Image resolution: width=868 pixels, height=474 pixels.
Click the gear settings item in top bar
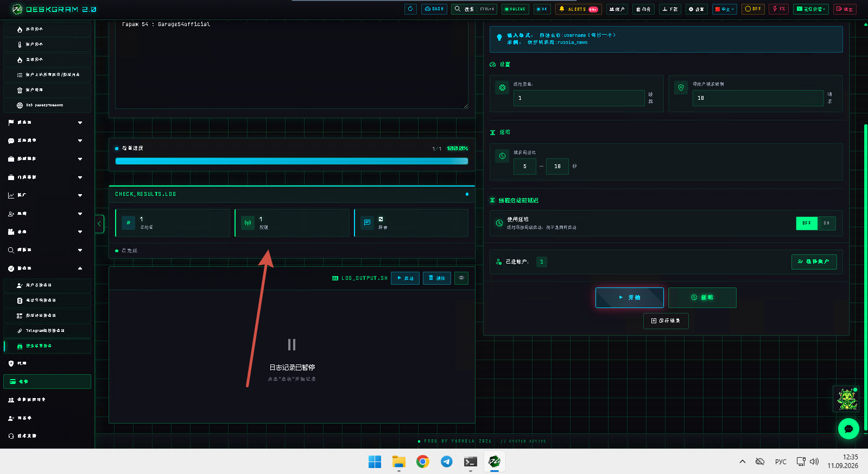coord(696,9)
